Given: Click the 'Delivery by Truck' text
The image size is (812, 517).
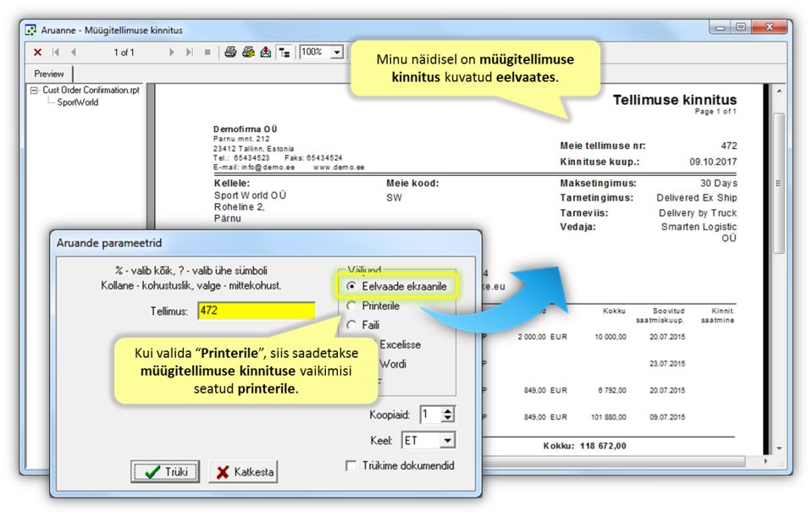Looking at the screenshot, I should (698, 212).
